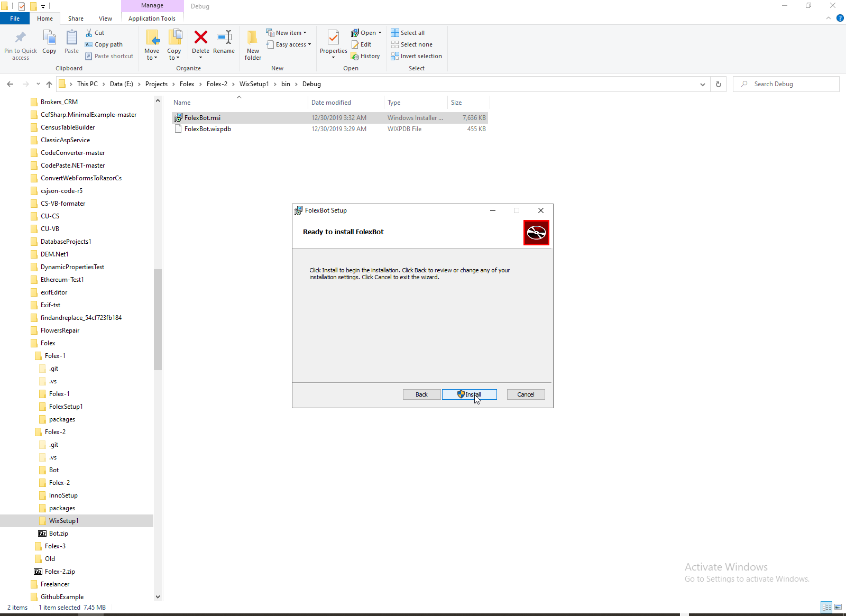
Task: Click Install in FolexBot Setup
Action: pos(469,394)
